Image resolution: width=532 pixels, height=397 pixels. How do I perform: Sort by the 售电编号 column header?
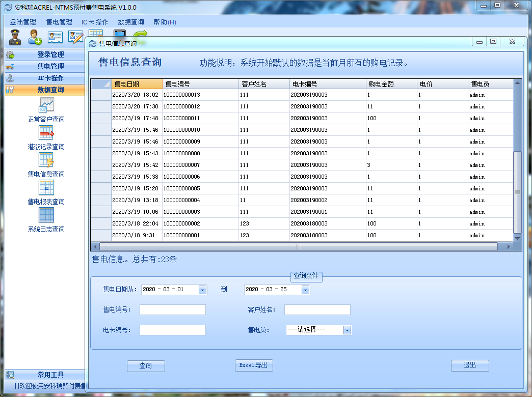tap(200, 84)
